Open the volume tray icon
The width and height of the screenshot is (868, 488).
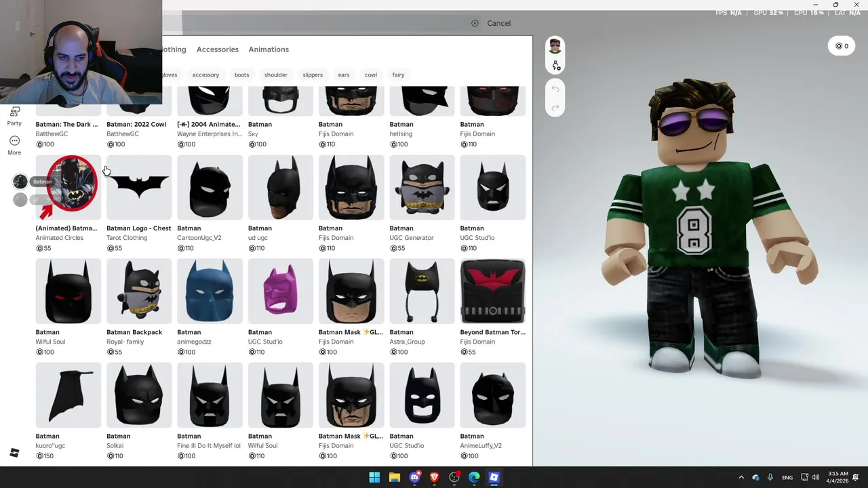point(816,478)
